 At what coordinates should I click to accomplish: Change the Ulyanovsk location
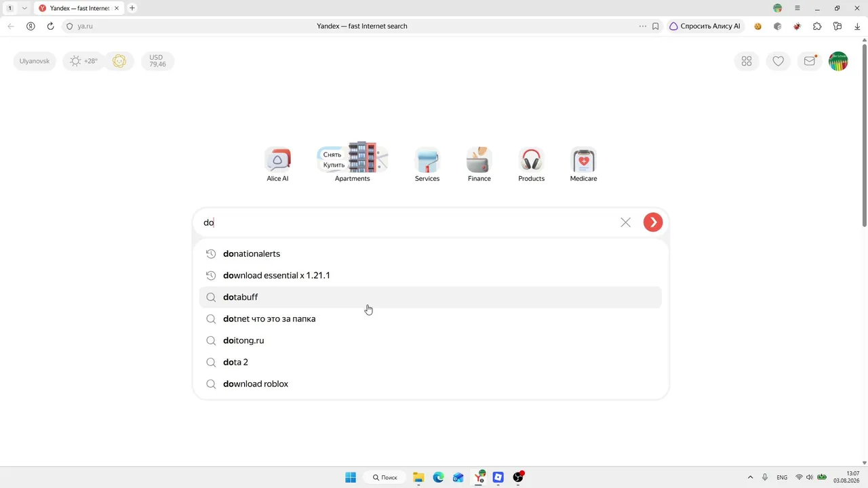pyautogui.click(x=35, y=61)
